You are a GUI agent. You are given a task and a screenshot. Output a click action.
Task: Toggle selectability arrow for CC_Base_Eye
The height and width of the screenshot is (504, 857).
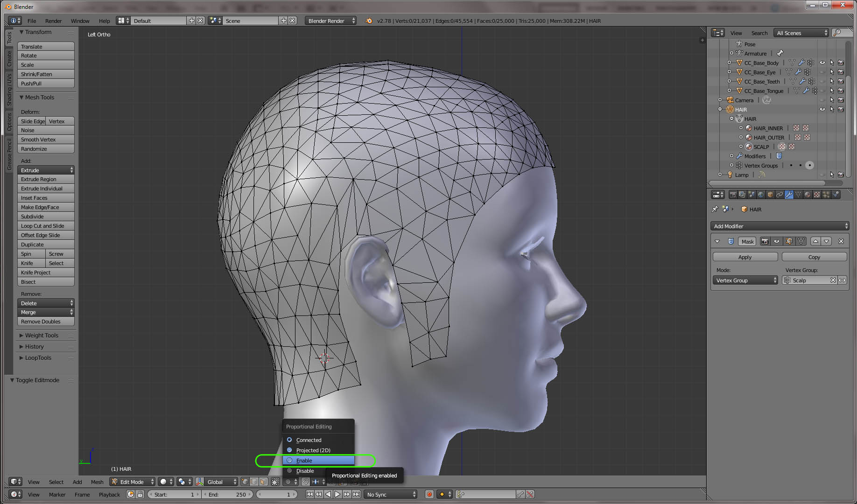tap(832, 72)
